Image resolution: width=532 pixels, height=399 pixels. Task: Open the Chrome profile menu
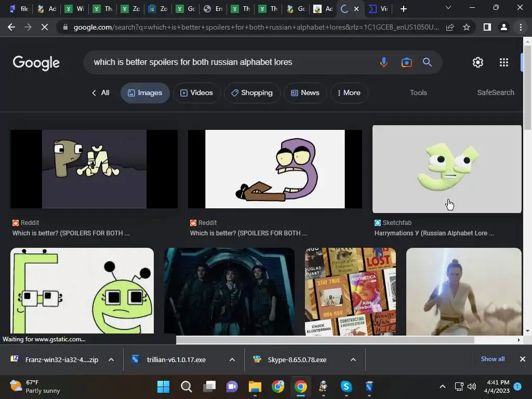point(504,27)
